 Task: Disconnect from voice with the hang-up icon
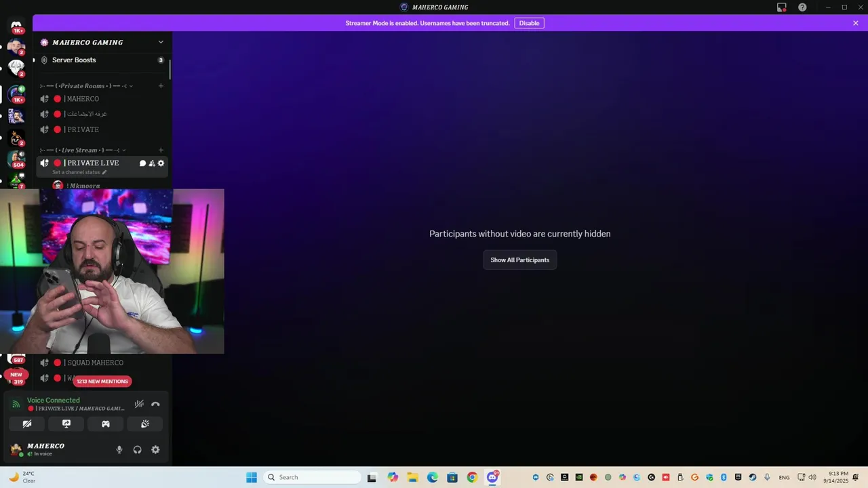coord(155,404)
